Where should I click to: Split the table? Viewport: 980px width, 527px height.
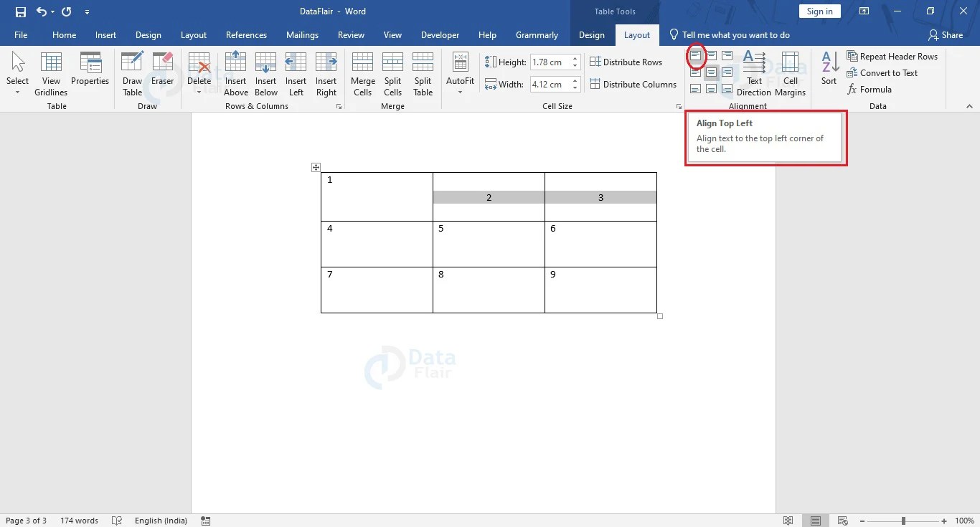(423, 72)
